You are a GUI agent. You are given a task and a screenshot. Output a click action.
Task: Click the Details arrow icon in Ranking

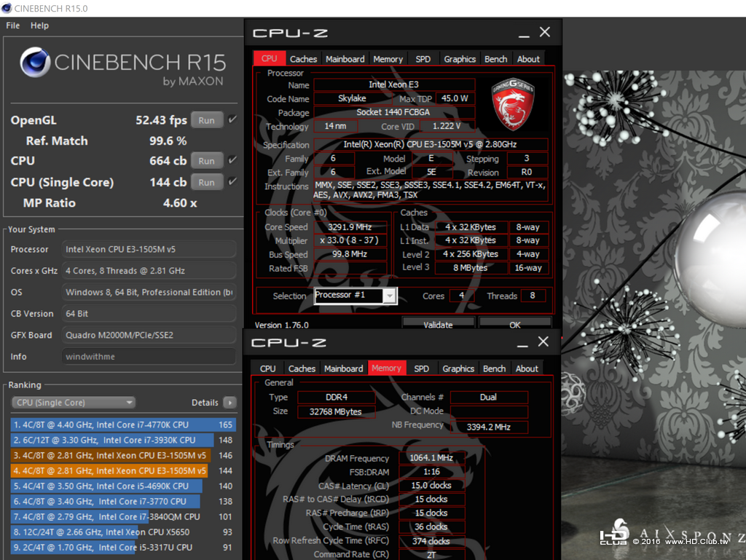pyautogui.click(x=229, y=403)
